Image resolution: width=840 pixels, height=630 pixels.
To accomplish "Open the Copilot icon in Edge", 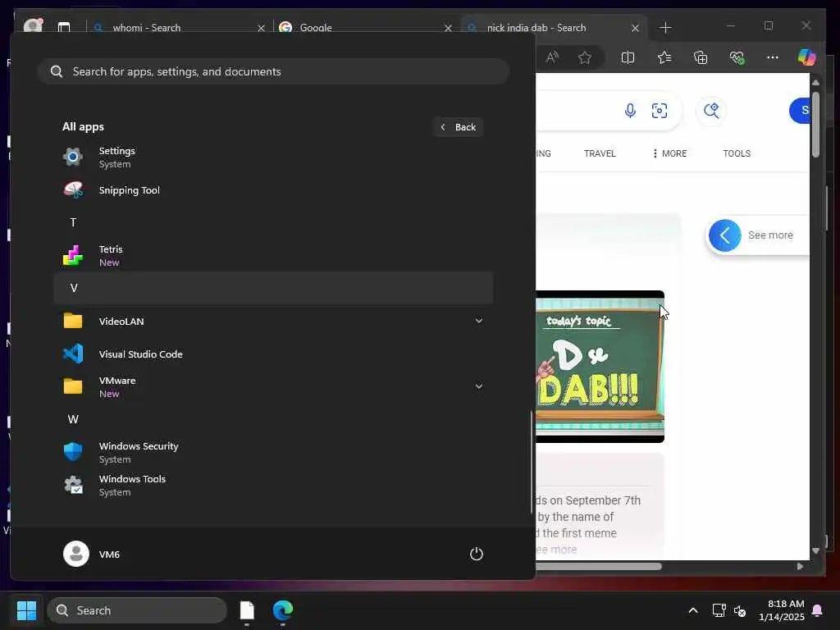I will (x=807, y=57).
